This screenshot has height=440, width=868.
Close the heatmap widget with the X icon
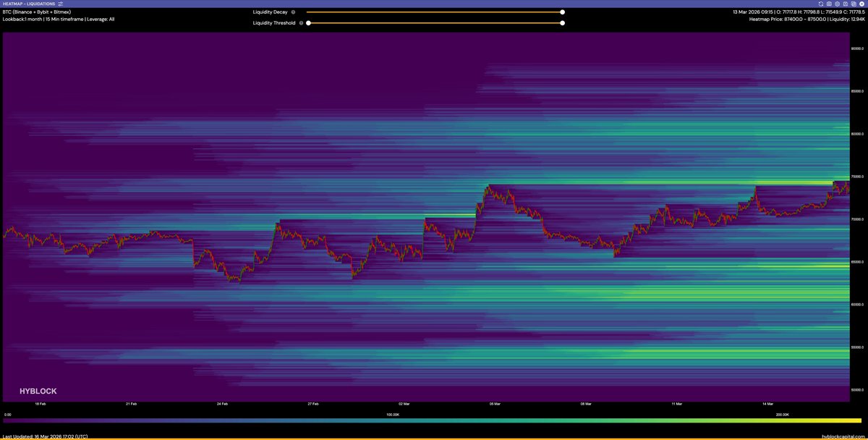pyautogui.click(x=861, y=4)
